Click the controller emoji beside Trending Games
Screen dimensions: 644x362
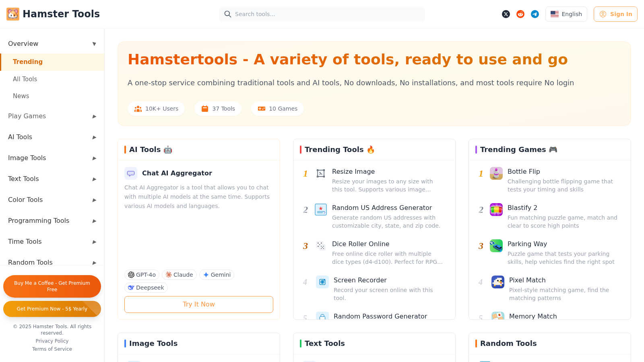coord(553,150)
